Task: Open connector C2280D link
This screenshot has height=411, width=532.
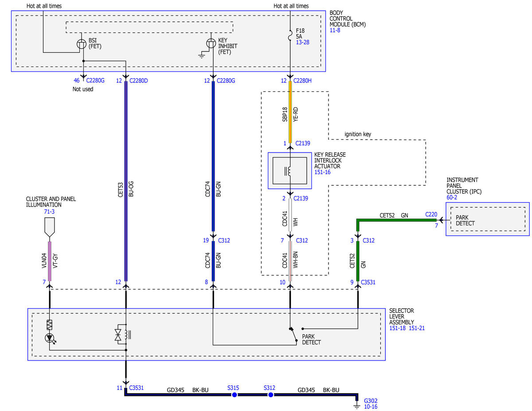Action: click(x=139, y=81)
